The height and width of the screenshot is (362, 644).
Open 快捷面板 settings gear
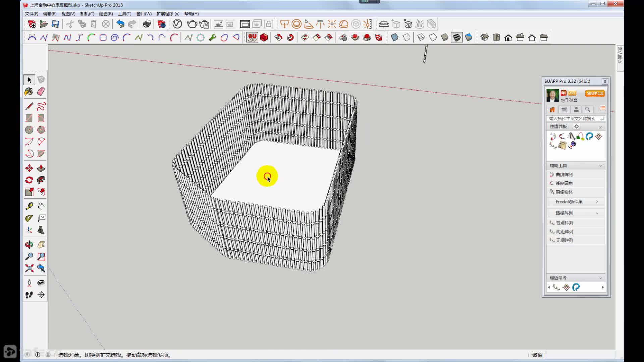click(576, 126)
